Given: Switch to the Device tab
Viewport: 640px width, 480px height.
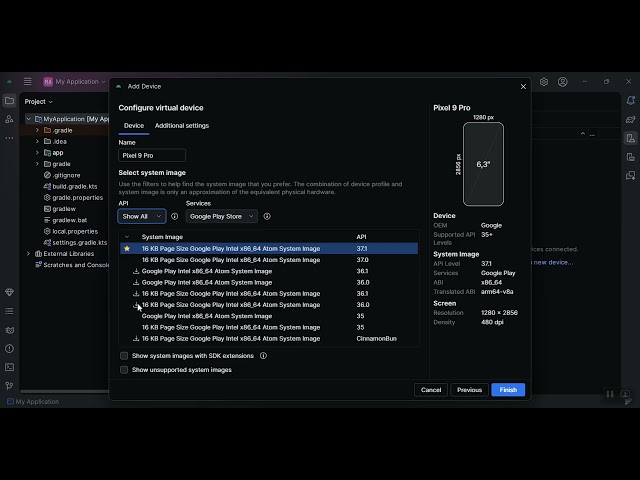Looking at the screenshot, I should point(134,126).
